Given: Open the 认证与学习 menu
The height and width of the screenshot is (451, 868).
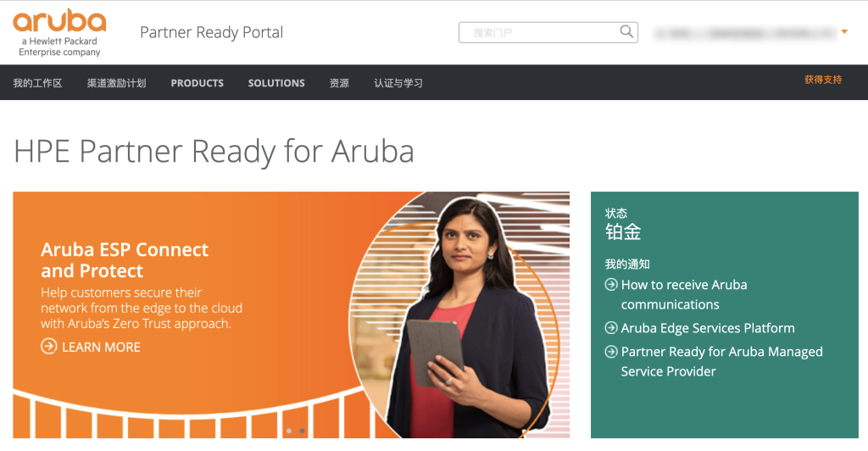Looking at the screenshot, I should point(398,83).
